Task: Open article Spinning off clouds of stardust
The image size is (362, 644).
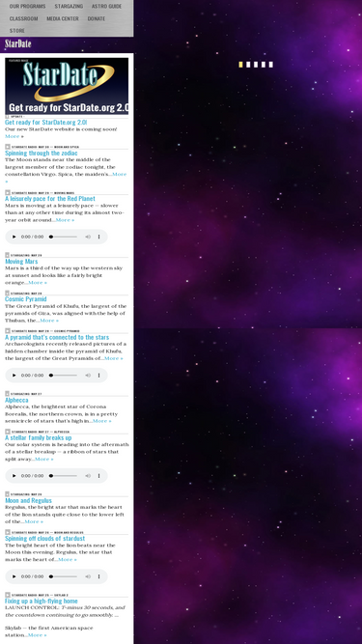Action: coord(45,538)
